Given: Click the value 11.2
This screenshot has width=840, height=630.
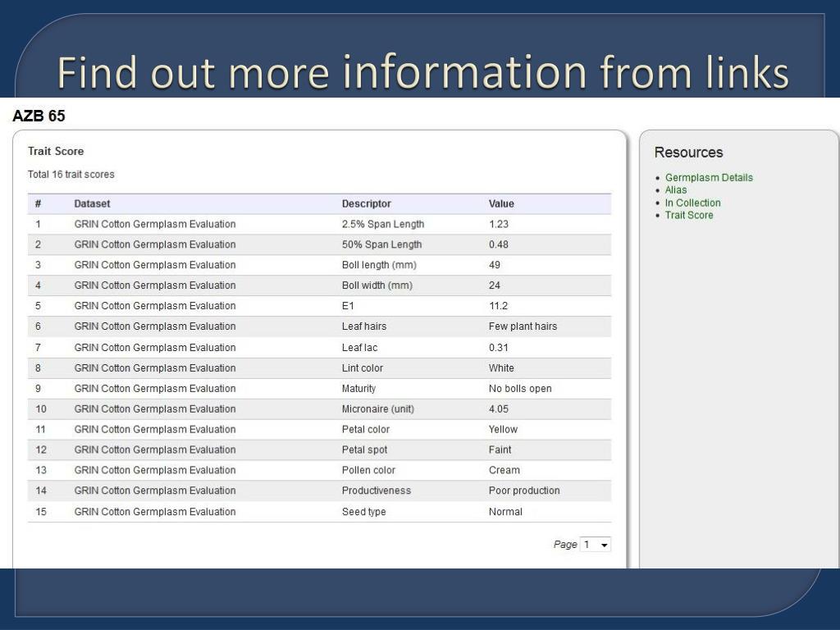Looking at the screenshot, I should click(x=498, y=306).
